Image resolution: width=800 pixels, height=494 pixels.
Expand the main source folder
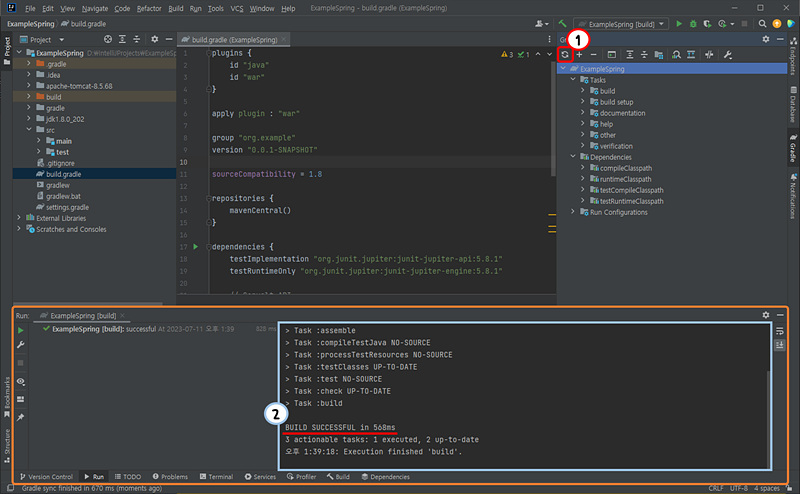coord(39,141)
